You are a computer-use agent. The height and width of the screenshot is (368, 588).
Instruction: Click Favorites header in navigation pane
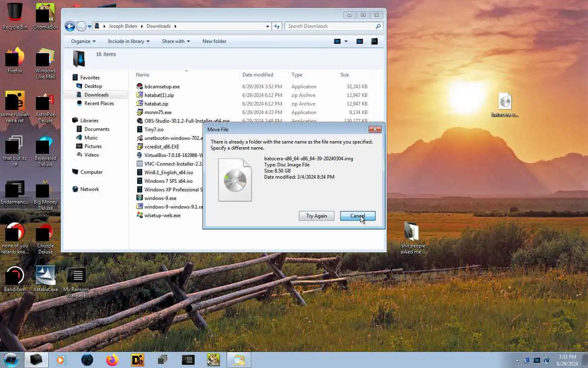click(x=90, y=78)
